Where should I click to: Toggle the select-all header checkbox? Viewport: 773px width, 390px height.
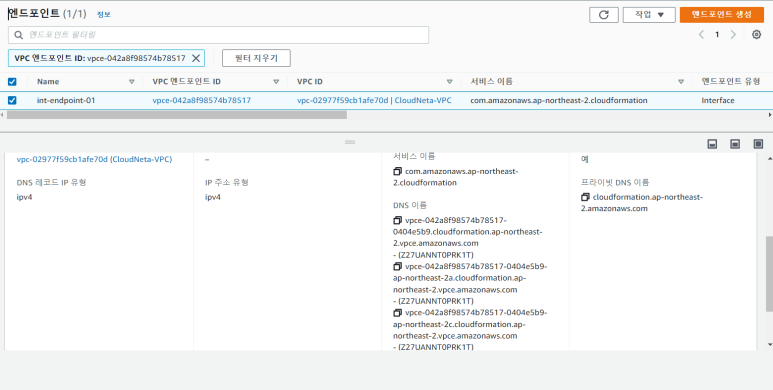point(12,82)
